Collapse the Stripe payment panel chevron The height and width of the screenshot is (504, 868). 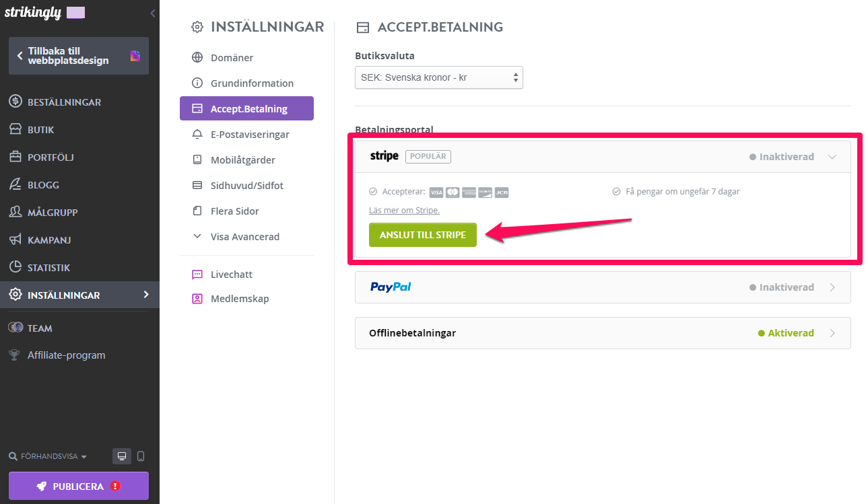832,157
